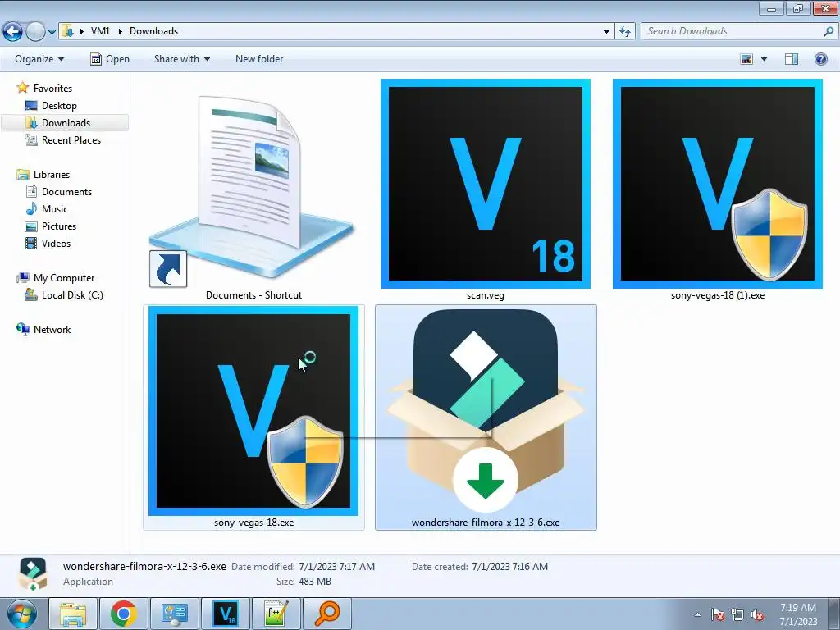Expand the breadcrumb arrow before VM1
Screen dimensions: 840x630
pos(81,31)
